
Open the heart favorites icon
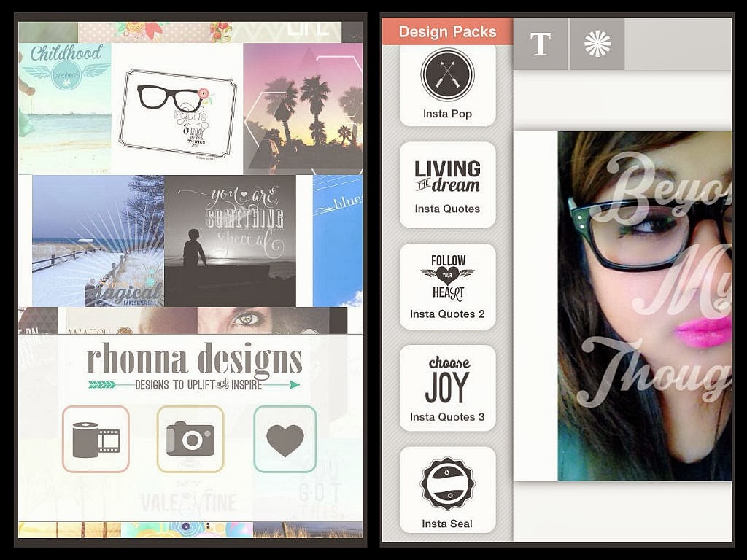285,439
